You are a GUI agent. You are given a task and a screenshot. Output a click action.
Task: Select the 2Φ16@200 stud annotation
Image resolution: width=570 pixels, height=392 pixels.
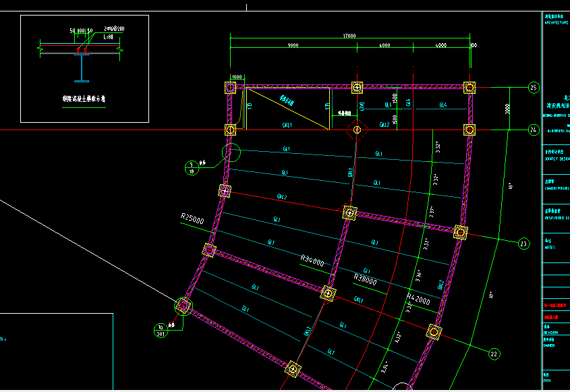pos(114,29)
